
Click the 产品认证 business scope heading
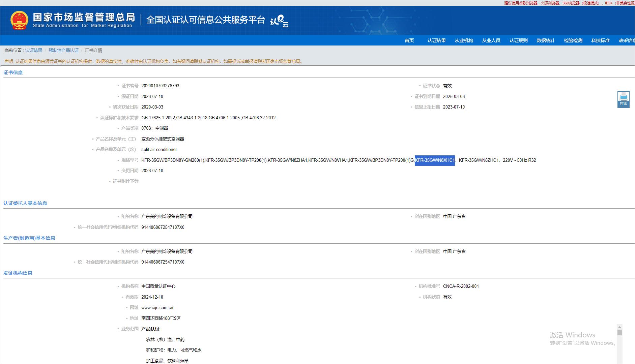[150, 329]
